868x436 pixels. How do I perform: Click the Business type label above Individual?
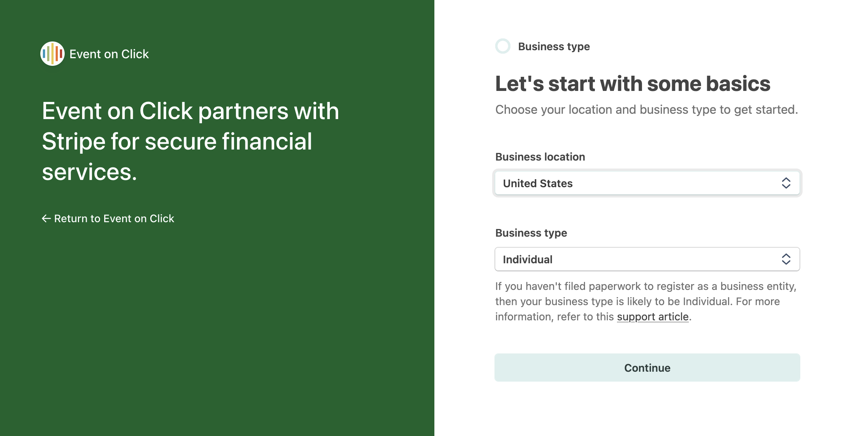pos(531,233)
